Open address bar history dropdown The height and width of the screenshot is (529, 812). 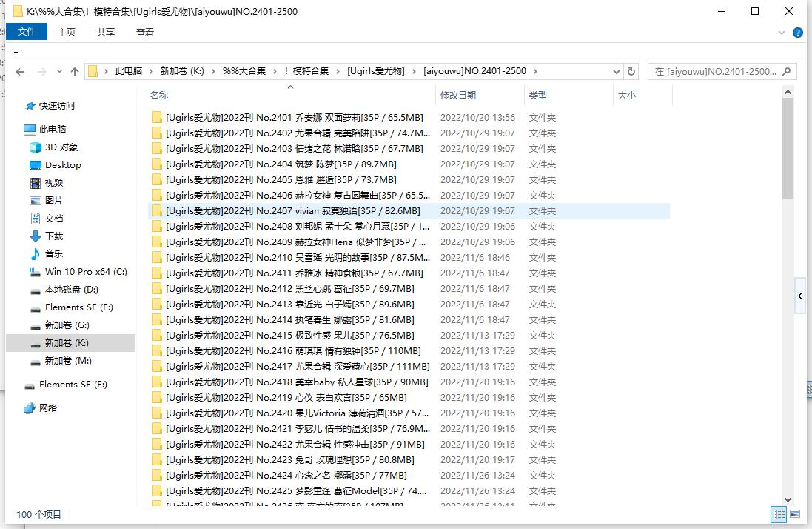pos(617,72)
